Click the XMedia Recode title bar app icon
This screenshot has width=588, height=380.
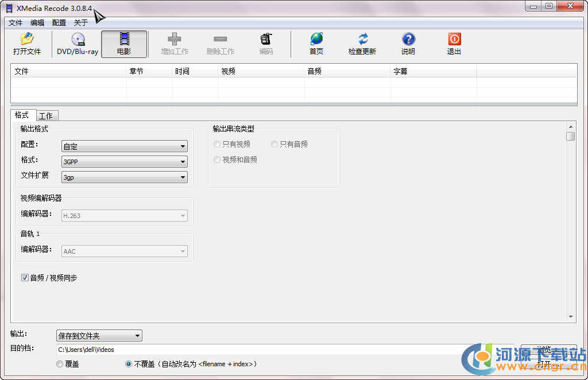point(9,7)
